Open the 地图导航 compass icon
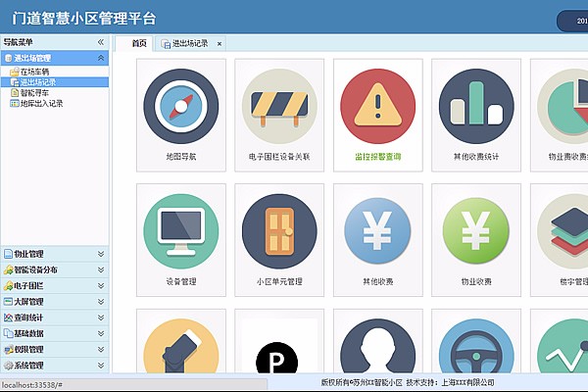Screen dimensions: 588x392 (181, 106)
